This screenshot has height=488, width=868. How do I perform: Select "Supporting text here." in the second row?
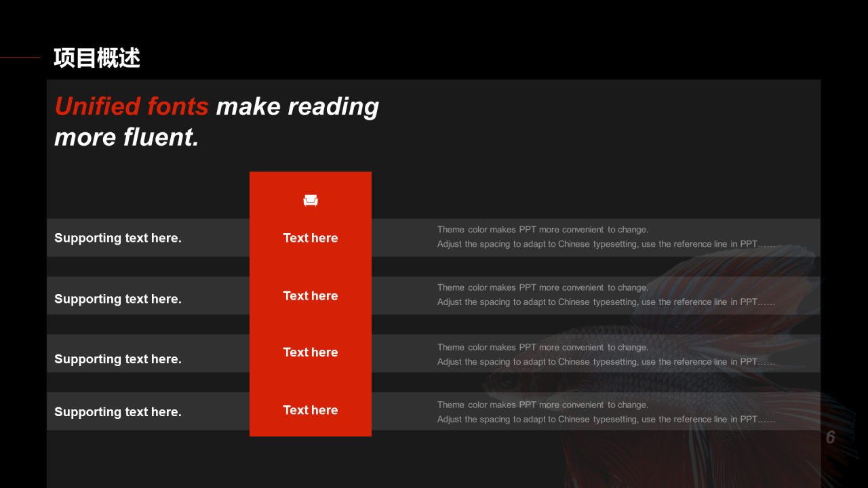[118, 299]
